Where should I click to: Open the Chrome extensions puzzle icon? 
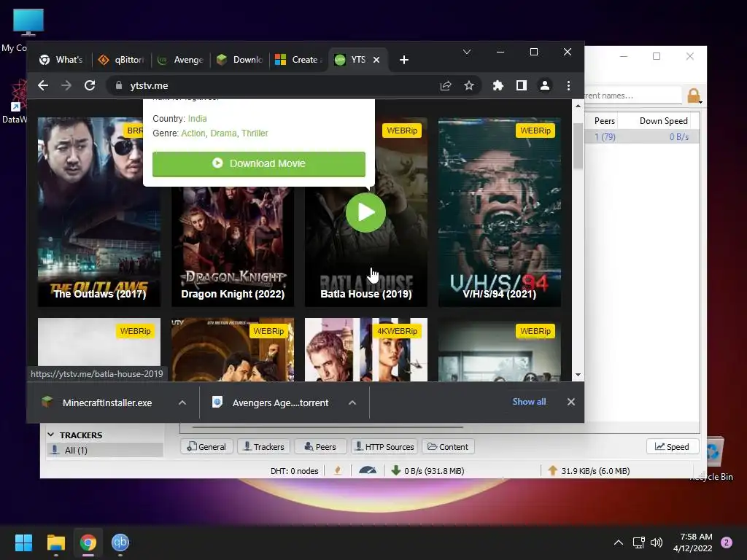point(498,85)
